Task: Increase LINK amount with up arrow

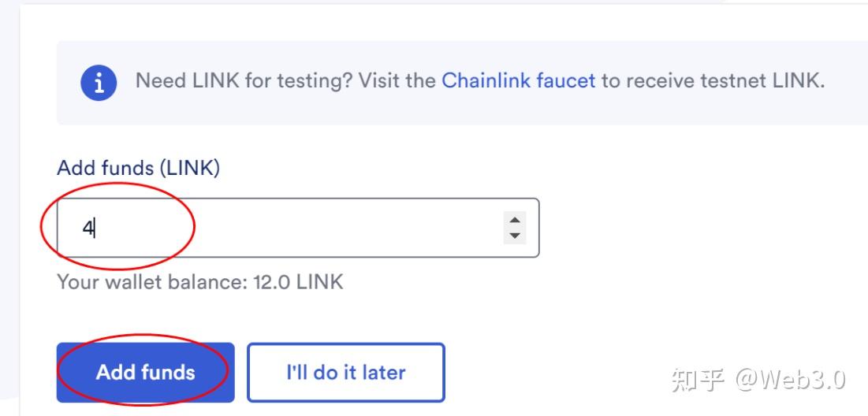Action: (515, 220)
